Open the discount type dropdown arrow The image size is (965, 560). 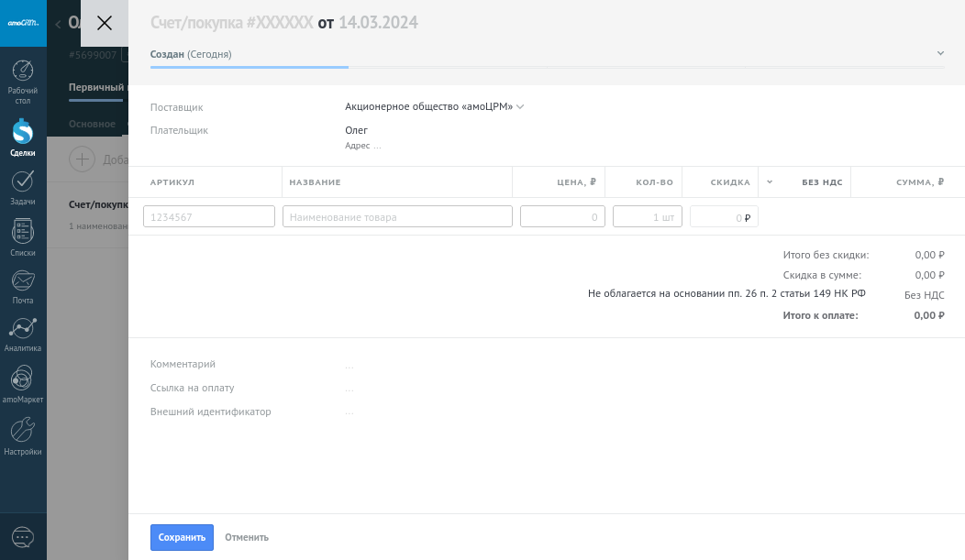pyautogui.click(x=770, y=182)
